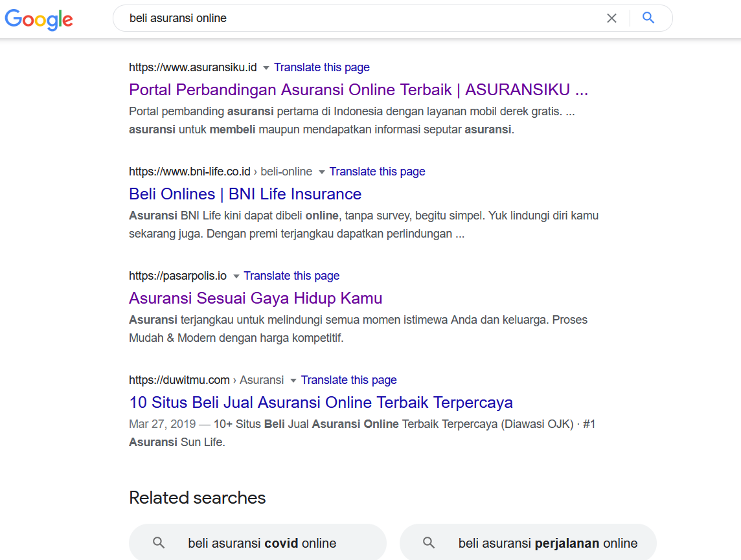Click snippet 'Asuransi terjangkau untuk melindungi'
This screenshot has width=741, height=560.
coord(358,329)
